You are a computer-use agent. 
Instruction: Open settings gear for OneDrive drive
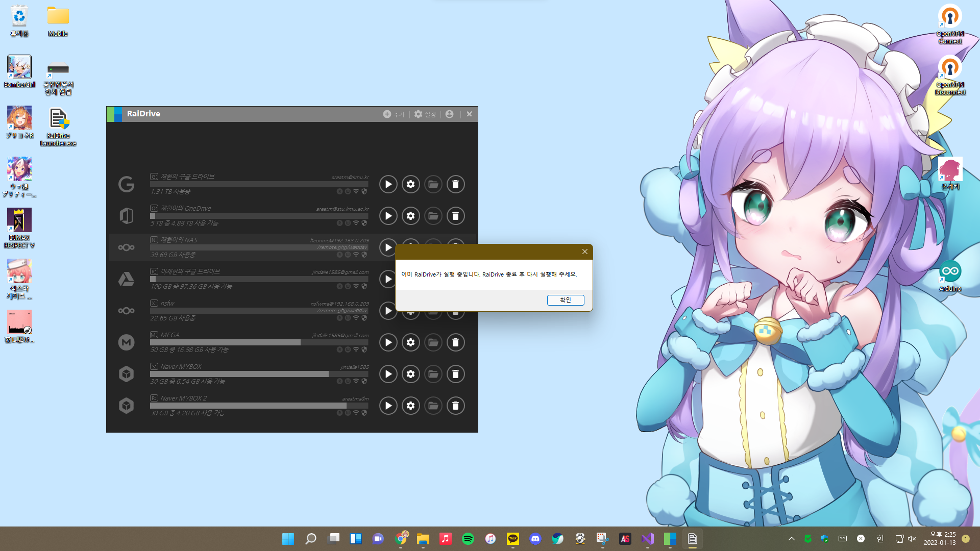[x=410, y=216]
